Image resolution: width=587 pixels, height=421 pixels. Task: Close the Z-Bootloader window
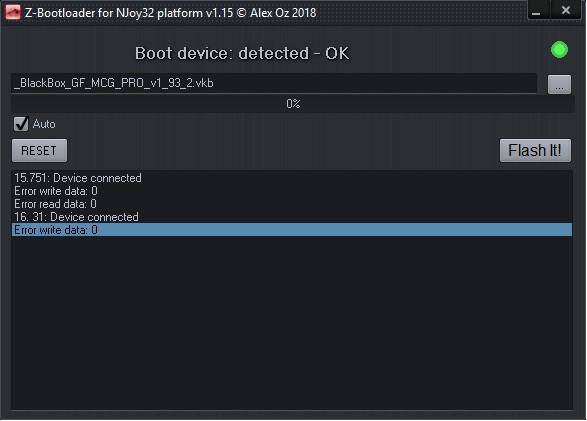click(x=566, y=10)
